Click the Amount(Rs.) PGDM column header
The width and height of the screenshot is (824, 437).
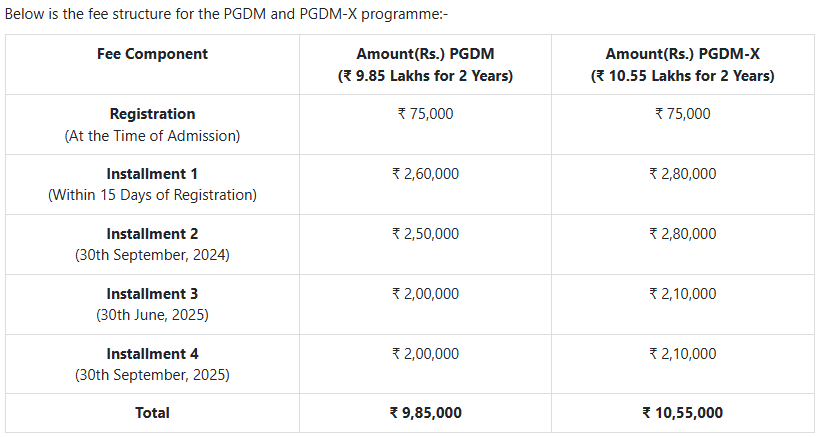click(425, 54)
